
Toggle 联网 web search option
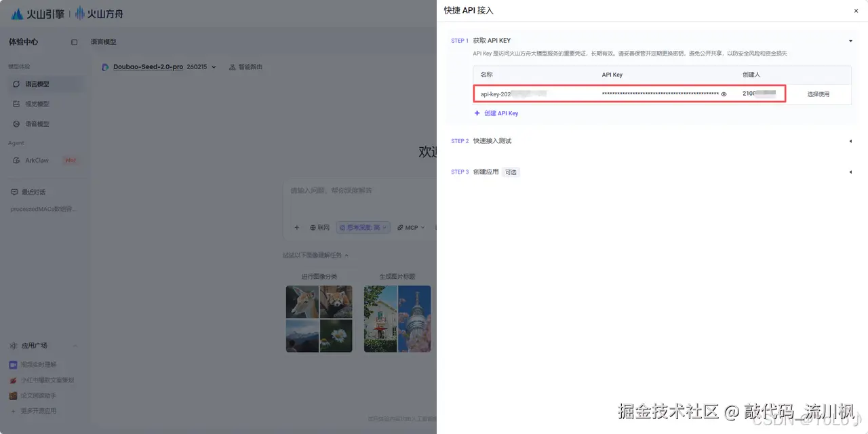pos(319,228)
